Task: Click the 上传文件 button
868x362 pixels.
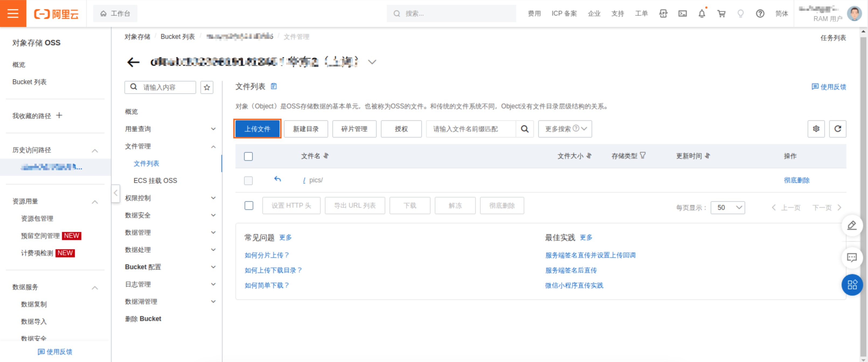Action: coord(257,129)
